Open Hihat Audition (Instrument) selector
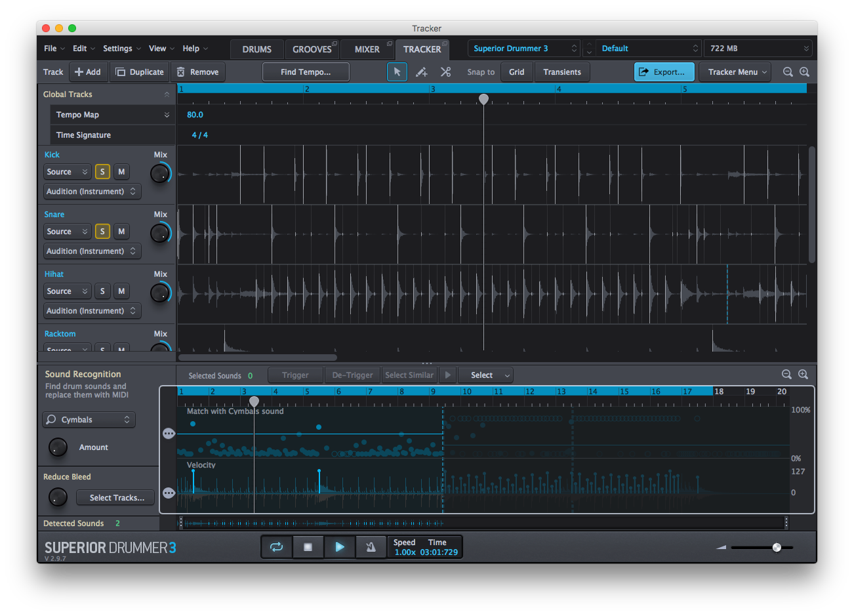 pos(92,311)
